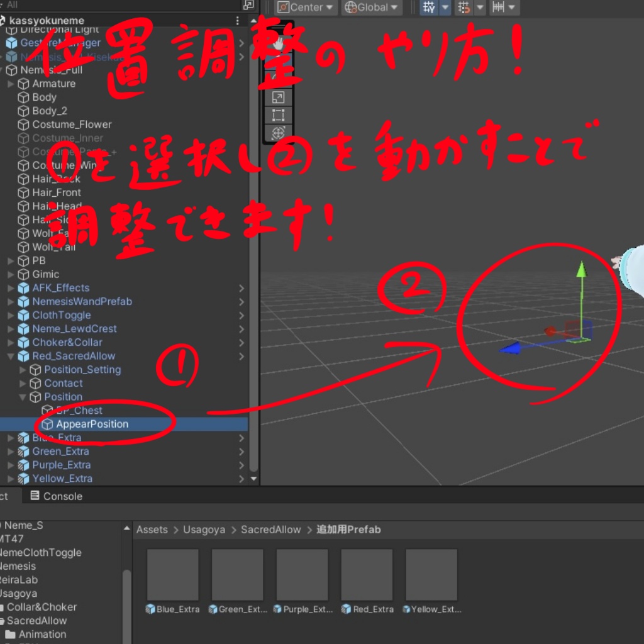Select the Scale tool in scene toolbar
This screenshot has height=644, width=644.
[x=278, y=97]
